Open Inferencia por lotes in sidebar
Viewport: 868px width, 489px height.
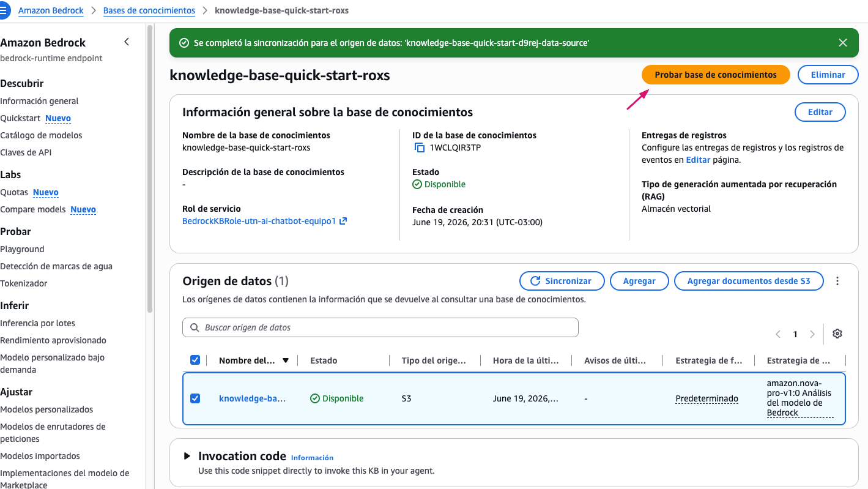point(38,323)
